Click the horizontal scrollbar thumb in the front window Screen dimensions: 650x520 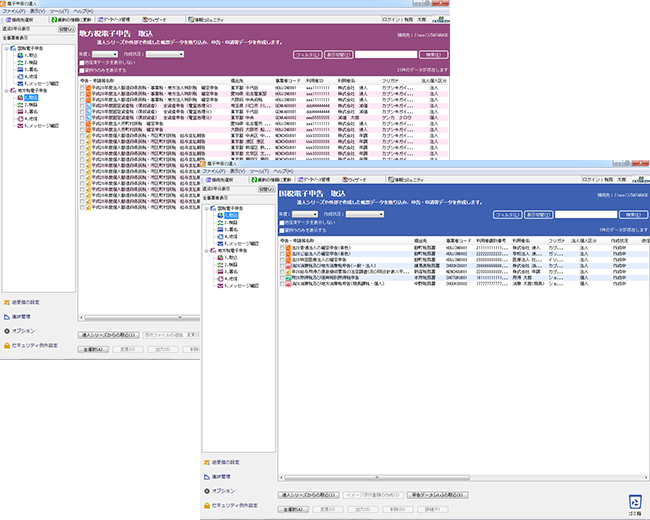[376, 478]
